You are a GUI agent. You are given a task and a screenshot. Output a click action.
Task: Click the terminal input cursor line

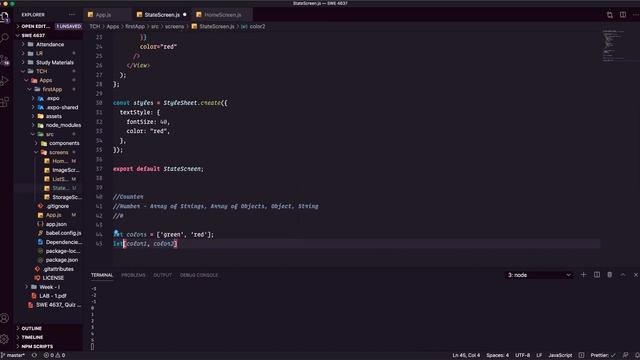(x=93, y=347)
